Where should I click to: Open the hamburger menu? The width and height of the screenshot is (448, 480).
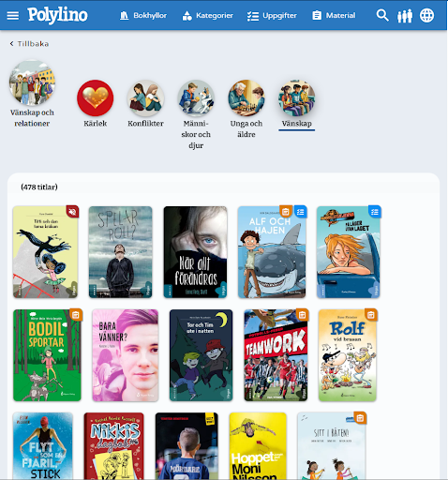pyautogui.click(x=13, y=15)
